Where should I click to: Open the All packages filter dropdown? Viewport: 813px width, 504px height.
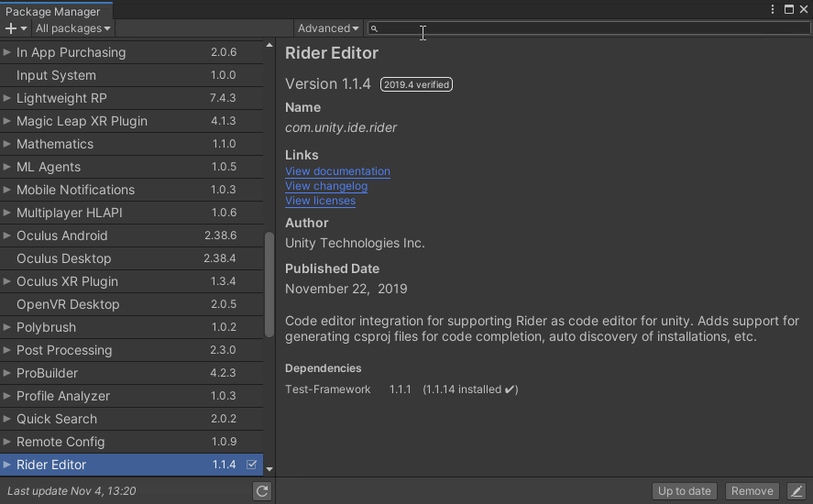click(x=72, y=28)
